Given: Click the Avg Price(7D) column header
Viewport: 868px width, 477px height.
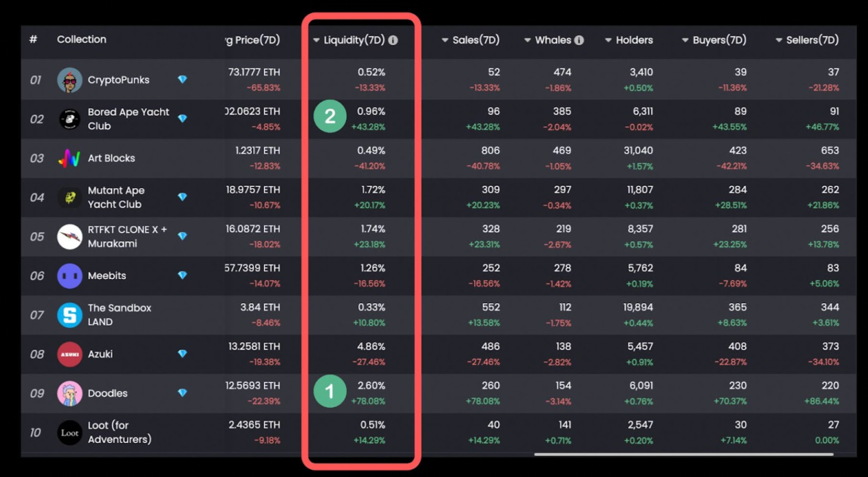Looking at the screenshot, I should (253, 41).
